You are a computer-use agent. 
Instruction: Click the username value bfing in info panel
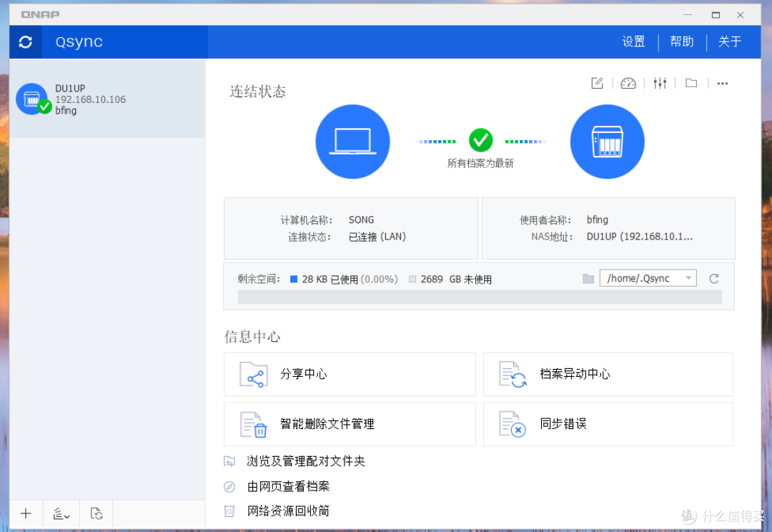point(597,220)
